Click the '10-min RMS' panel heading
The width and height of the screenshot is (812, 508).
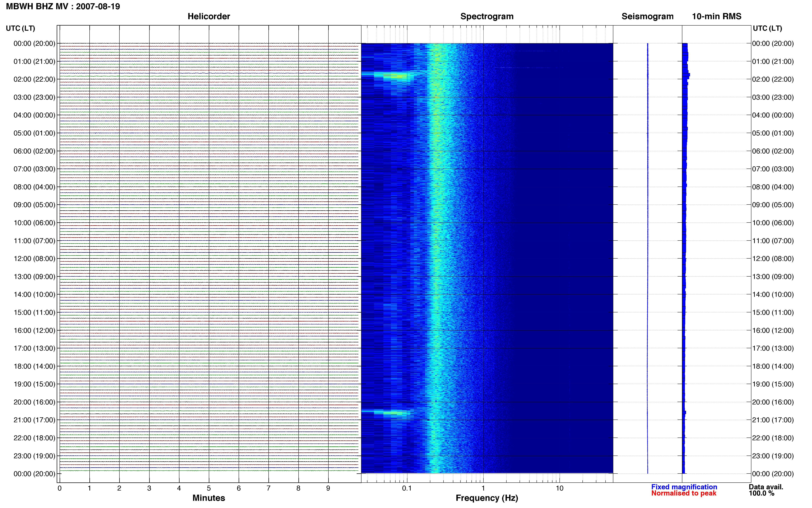717,16
